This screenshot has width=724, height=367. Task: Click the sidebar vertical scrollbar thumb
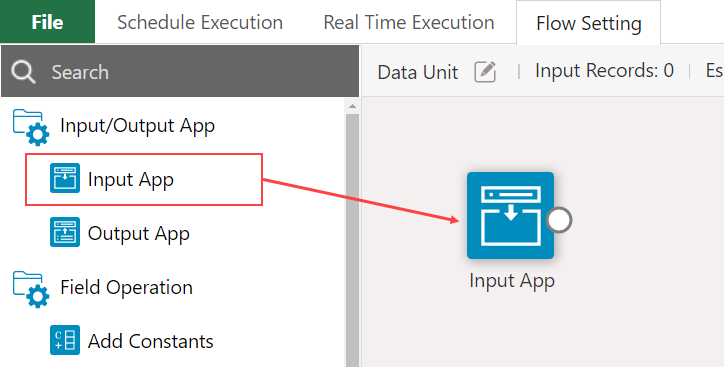click(352, 240)
